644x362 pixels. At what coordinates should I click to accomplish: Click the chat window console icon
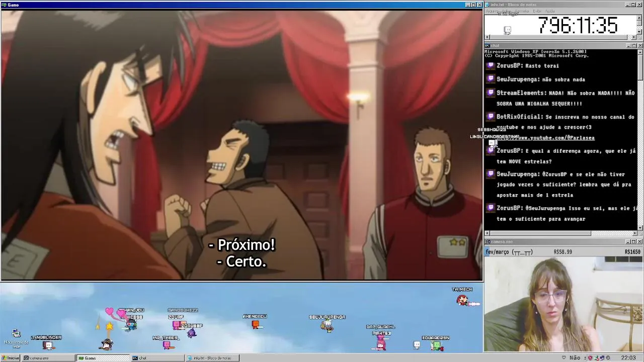(487, 46)
